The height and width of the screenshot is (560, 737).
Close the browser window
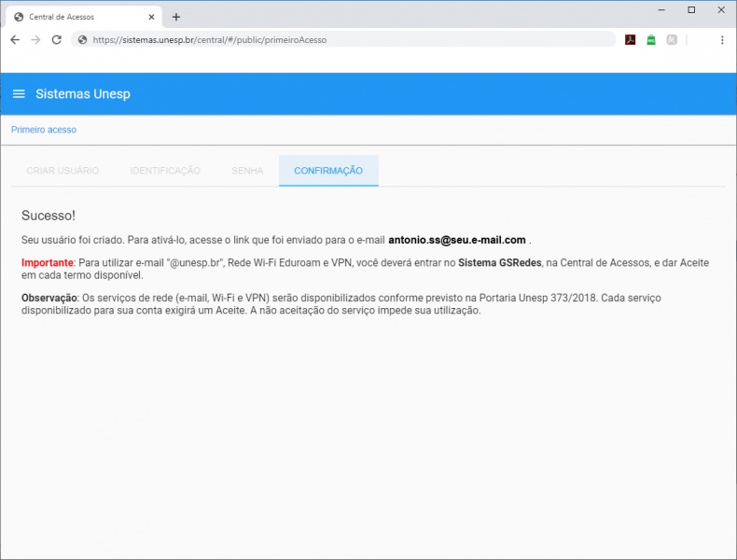(721, 10)
